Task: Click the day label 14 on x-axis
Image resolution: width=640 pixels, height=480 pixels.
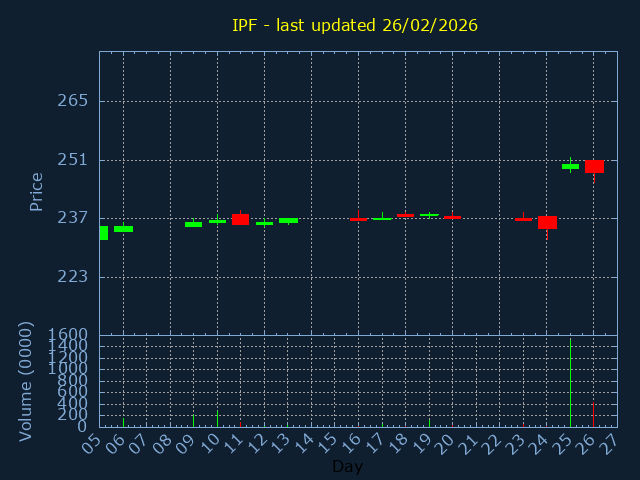Action: [x=302, y=443]
